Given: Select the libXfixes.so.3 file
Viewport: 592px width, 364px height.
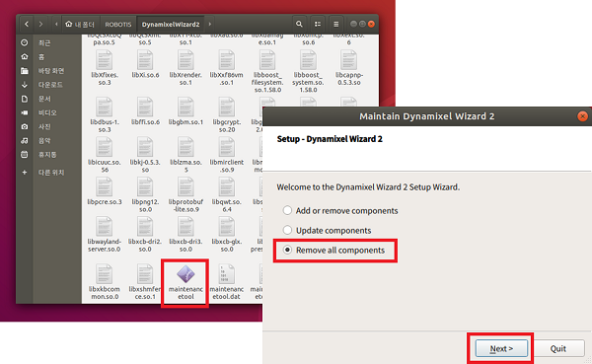Looking at the screenshot, I should pyautogui.click(x=105, y=68).
